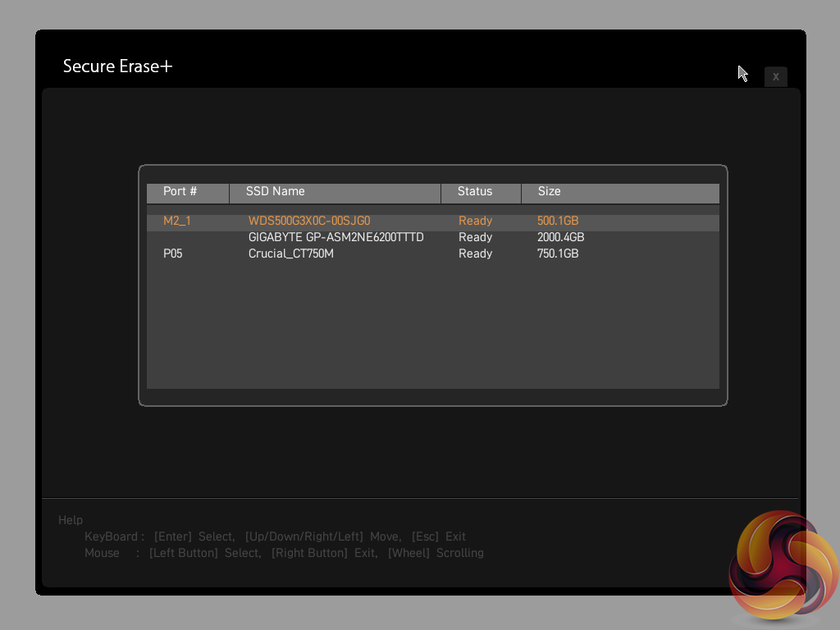Select the WDS500G3X0C-00SJG0 drive name
This screenshot has height=630, width=840.
309,221
